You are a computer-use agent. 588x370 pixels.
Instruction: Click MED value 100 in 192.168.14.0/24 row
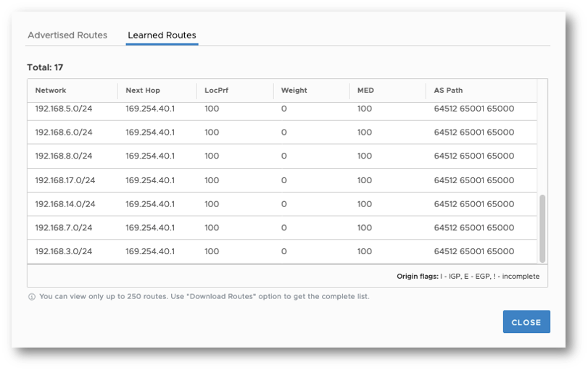(365, 204)
